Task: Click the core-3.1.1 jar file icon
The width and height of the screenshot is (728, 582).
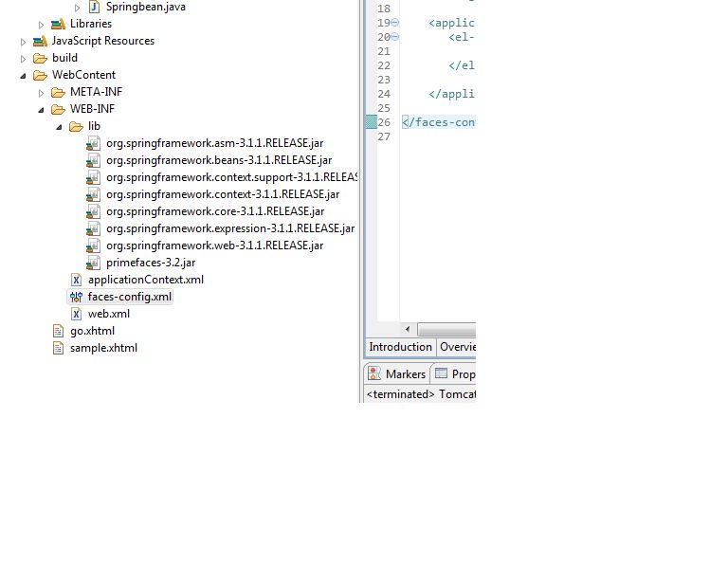Action: click(x=93, y=211)
